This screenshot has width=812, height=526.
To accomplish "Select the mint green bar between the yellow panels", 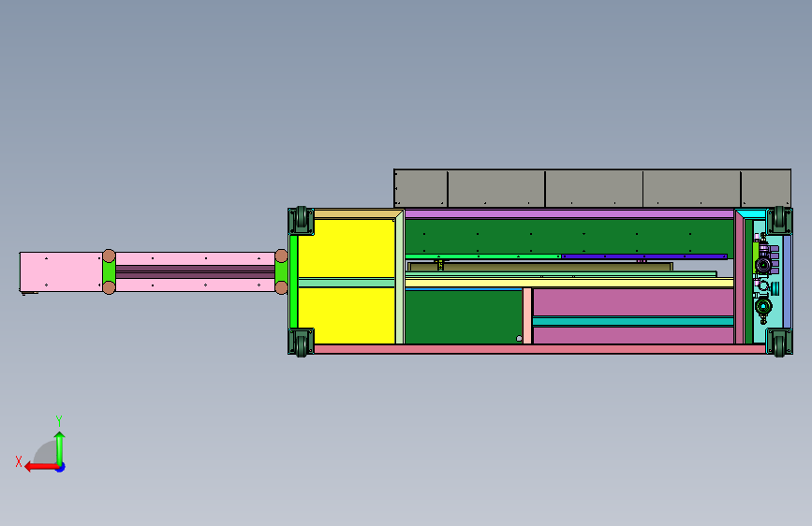I will [347, 283].
